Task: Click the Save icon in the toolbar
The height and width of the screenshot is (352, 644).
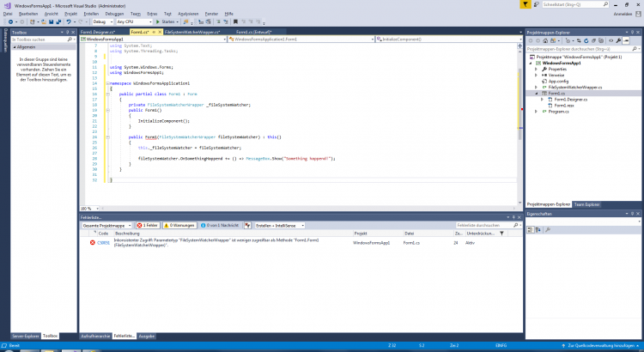Action: click(x=52, y=21)
